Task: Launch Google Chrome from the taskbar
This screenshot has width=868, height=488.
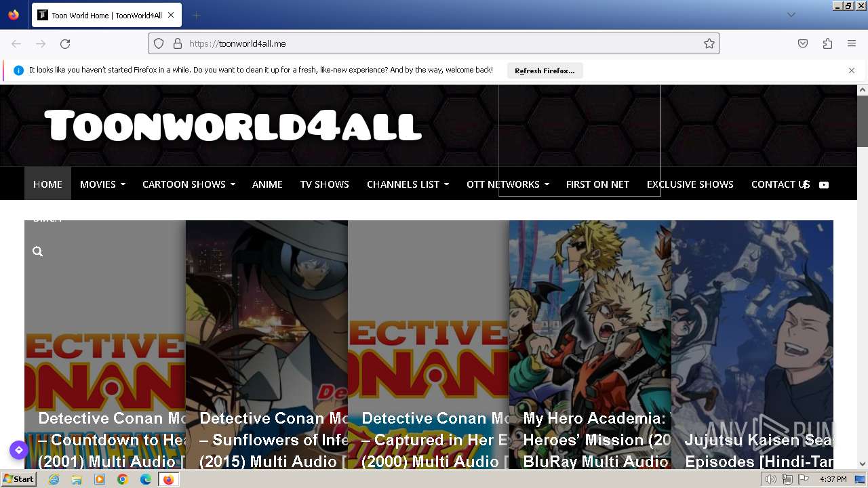Action: [x=123, y=479]
